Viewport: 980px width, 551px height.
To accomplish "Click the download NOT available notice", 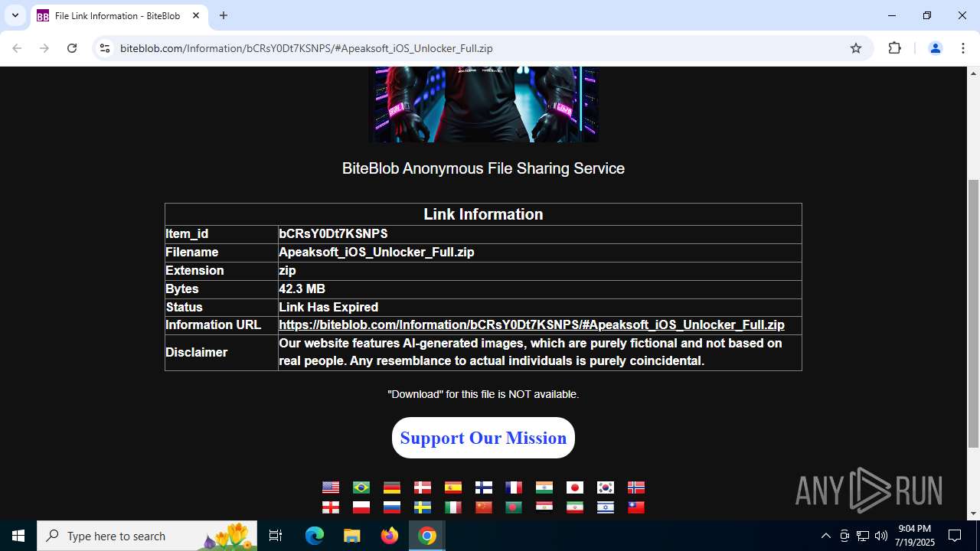I will [x=483, y=394].
